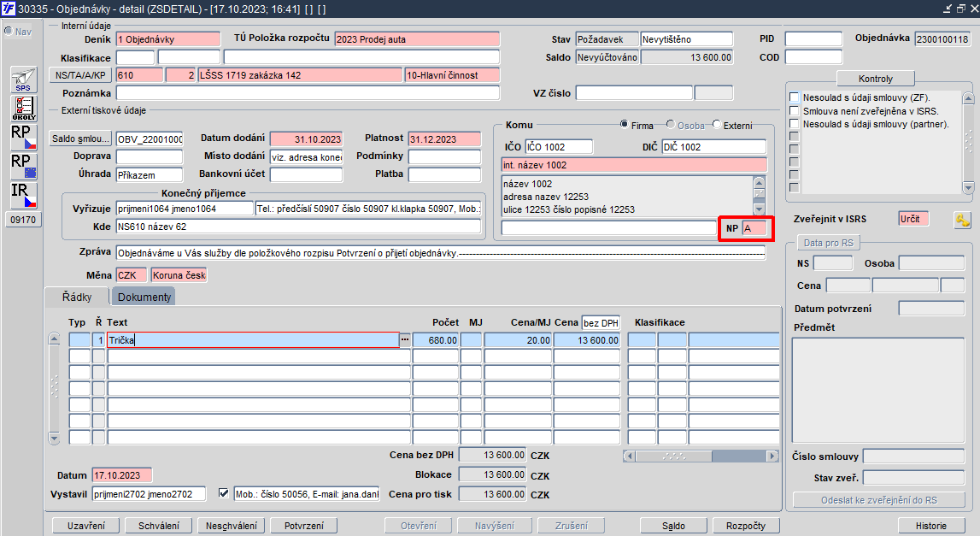Click the Neschválení button
The width and height of the screenshot is (980, 536).
[232, 526]
